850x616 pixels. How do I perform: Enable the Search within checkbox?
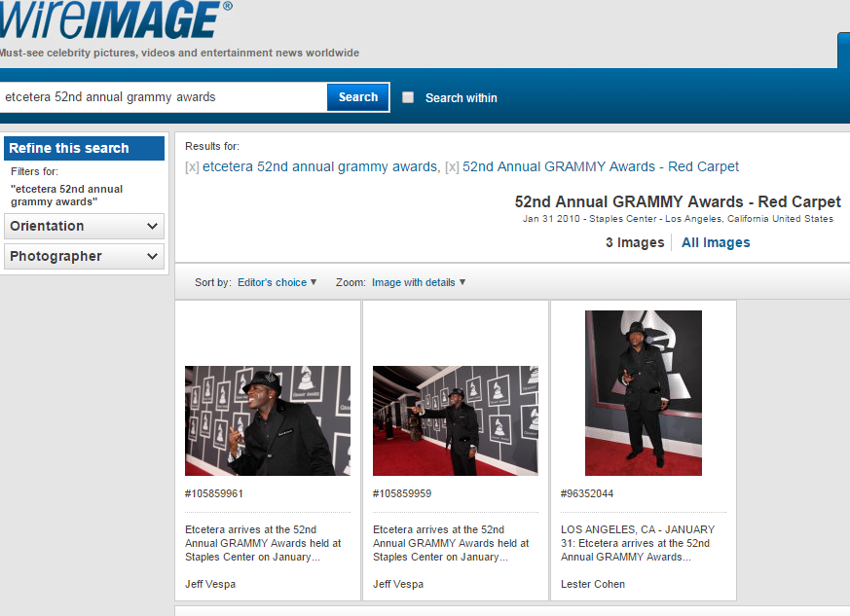pos(408,97)
